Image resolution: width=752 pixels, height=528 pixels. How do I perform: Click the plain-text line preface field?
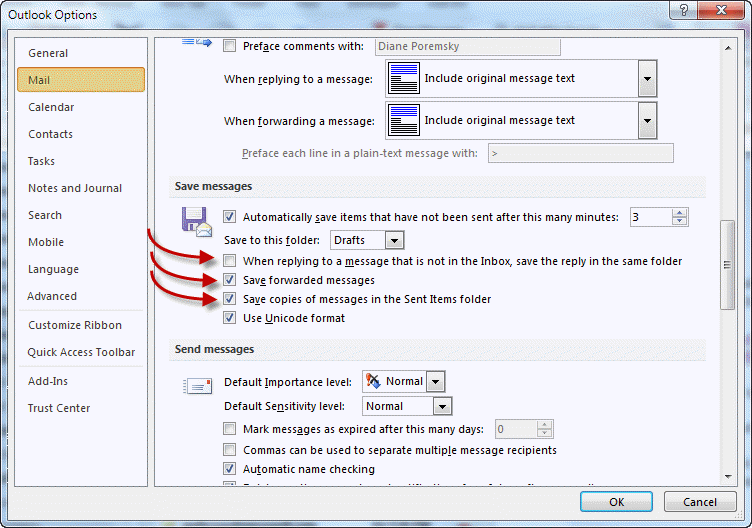581,153
